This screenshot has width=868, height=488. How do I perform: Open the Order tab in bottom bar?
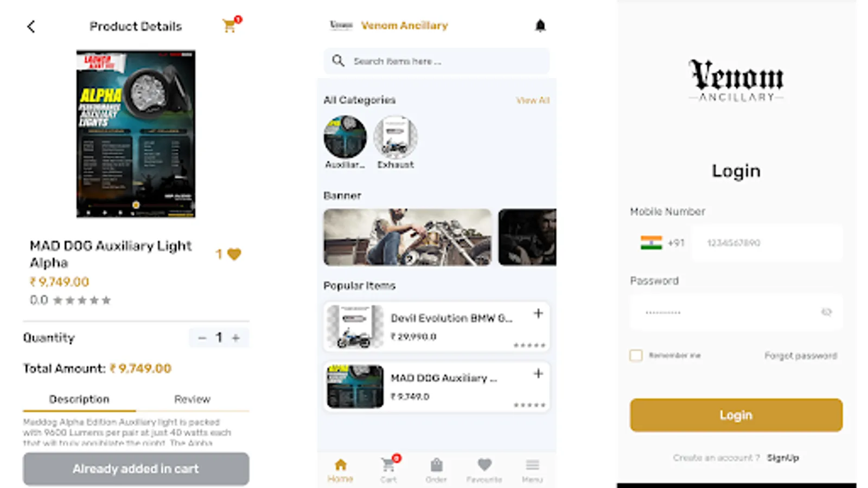436,470
